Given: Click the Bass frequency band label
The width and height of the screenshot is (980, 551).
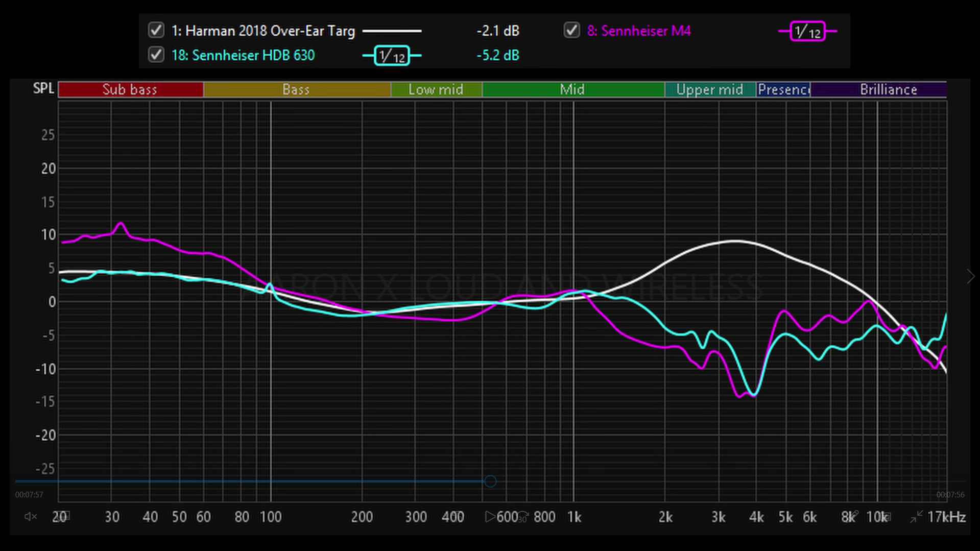Looking at the screenshot, I should [297, 89].
